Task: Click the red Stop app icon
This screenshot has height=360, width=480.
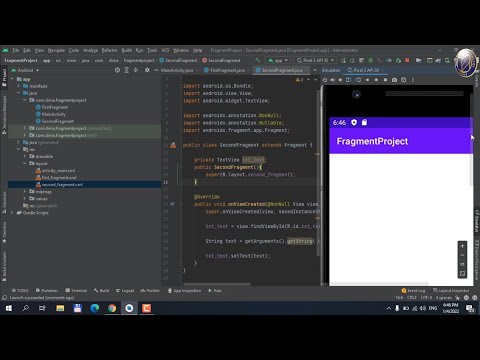Action: [x=407, y=60]
